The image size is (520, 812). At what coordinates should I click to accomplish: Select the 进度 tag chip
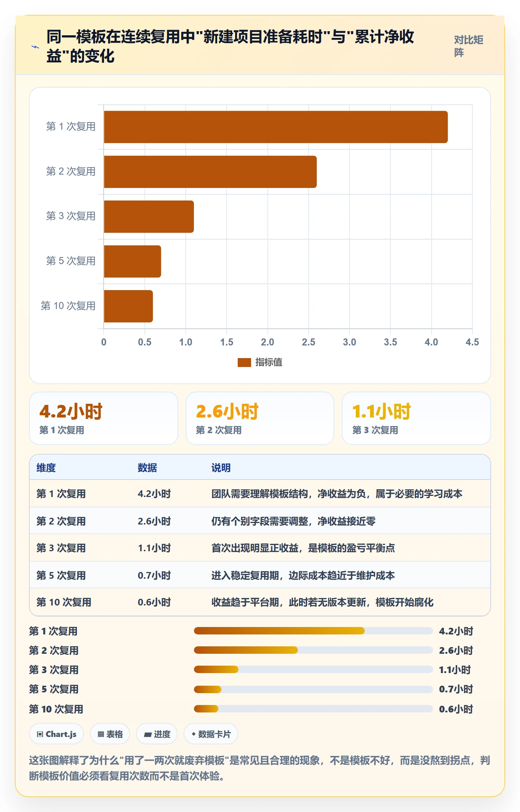click(157, 734)
